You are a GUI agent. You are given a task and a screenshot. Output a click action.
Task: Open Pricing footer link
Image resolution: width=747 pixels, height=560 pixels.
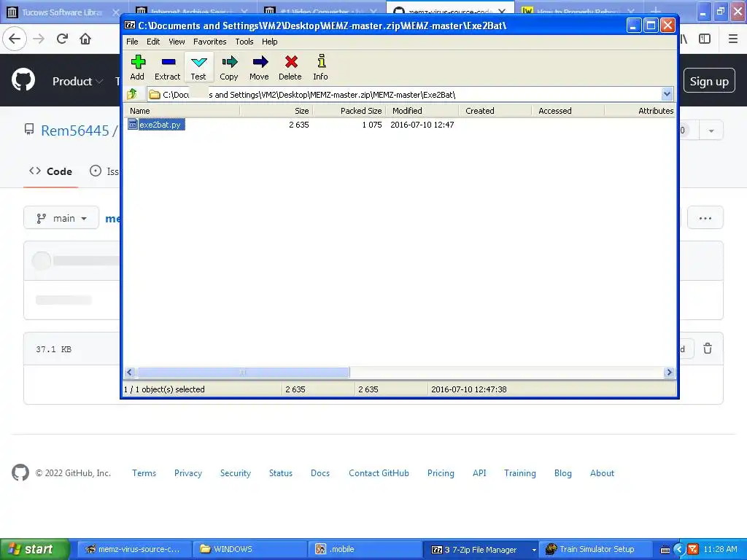click(441, 473)
